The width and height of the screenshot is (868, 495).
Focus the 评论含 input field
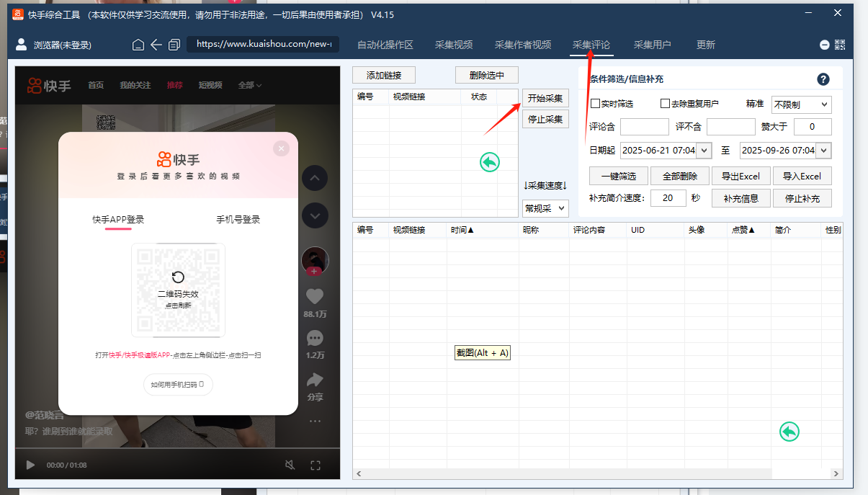coord(645,127)
